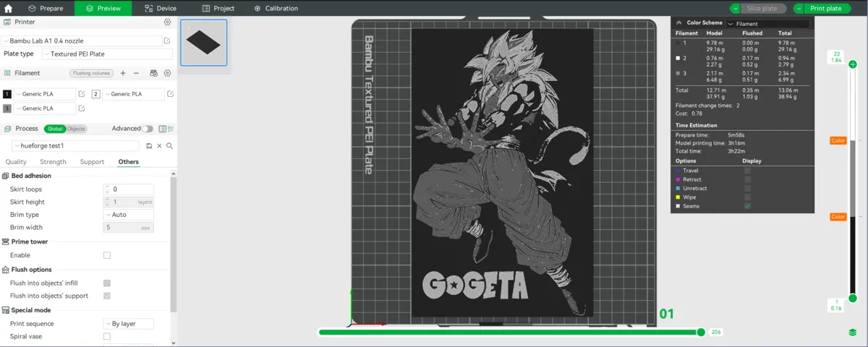Open printer settings gear icon
868x347 pixels.
click(x=168, y=22)
